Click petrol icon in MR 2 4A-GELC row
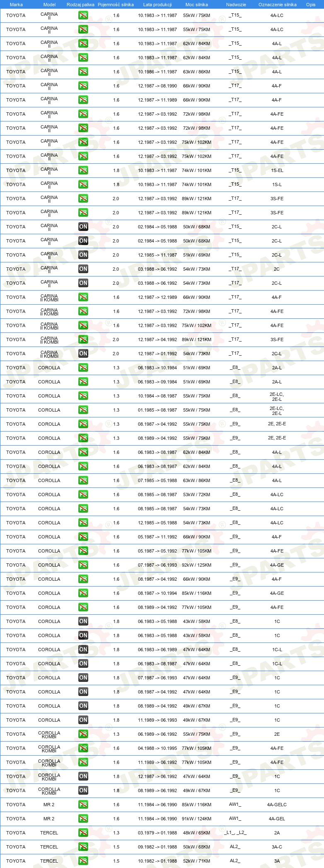The image size is (324, 868). coord(83,805)
